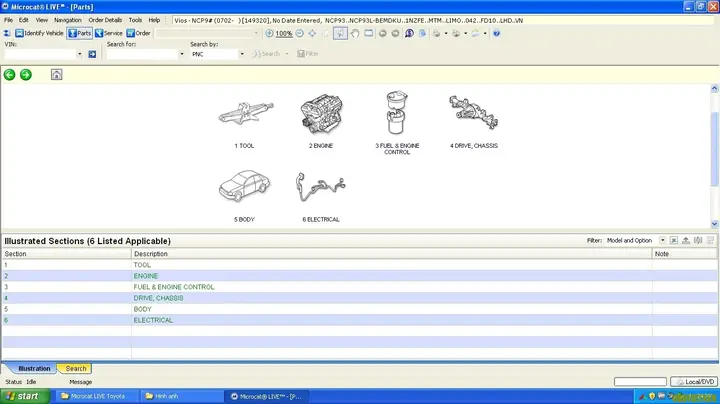Switch to the Illustration tab
The height and width of the screenshot is (404, 720).
(x=34, y=369)
